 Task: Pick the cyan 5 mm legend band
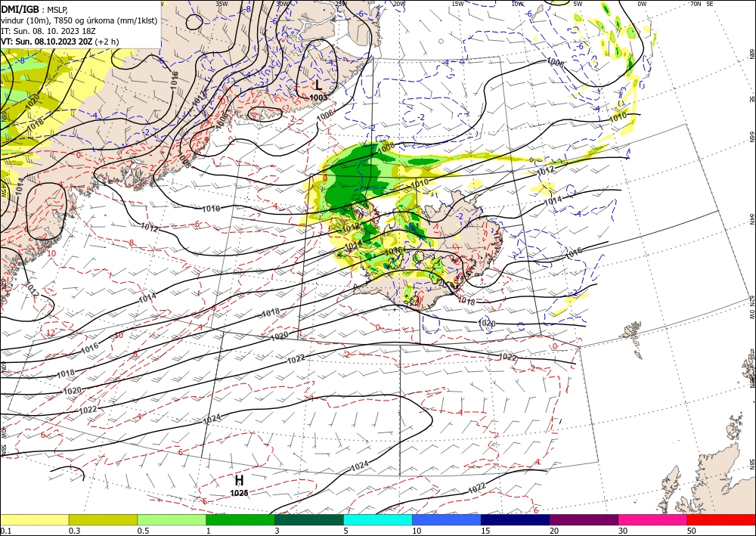click(378, 520)
